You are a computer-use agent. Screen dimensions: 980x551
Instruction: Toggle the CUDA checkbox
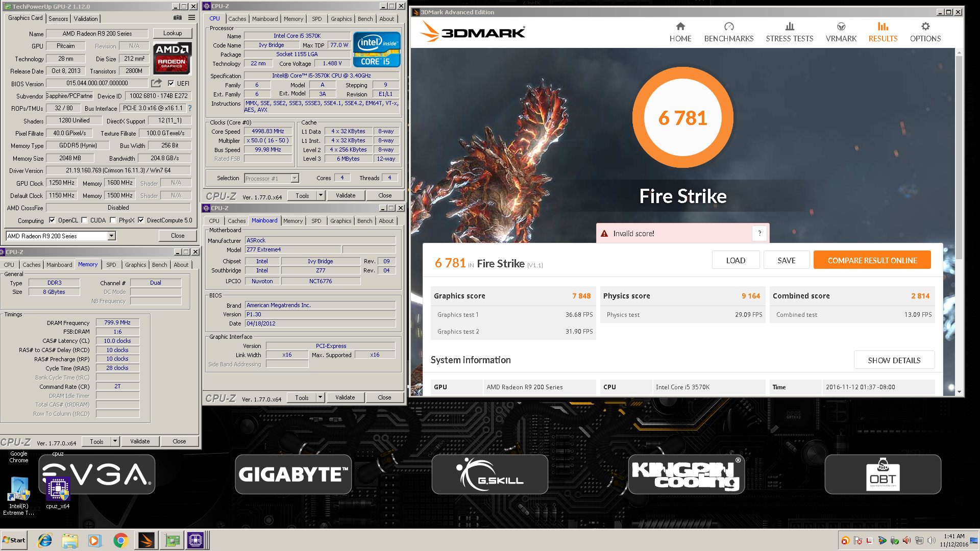(84, 220)
